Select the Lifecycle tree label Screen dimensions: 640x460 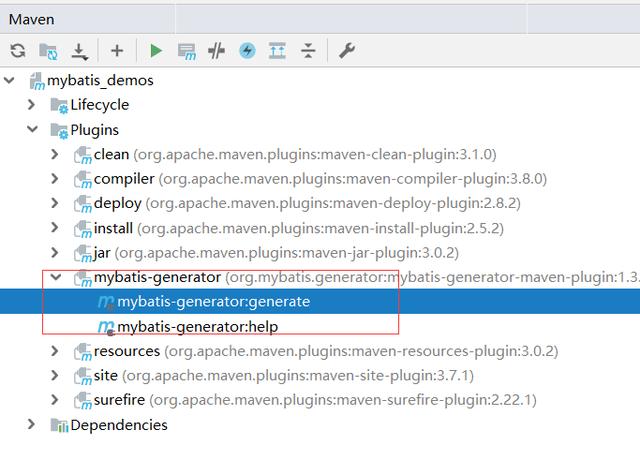[x=100, y=105]
